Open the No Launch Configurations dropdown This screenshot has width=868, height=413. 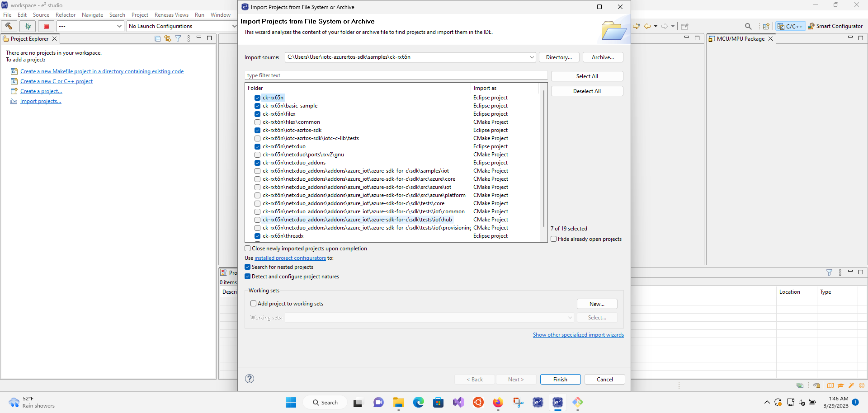click(x=234, y=26)
